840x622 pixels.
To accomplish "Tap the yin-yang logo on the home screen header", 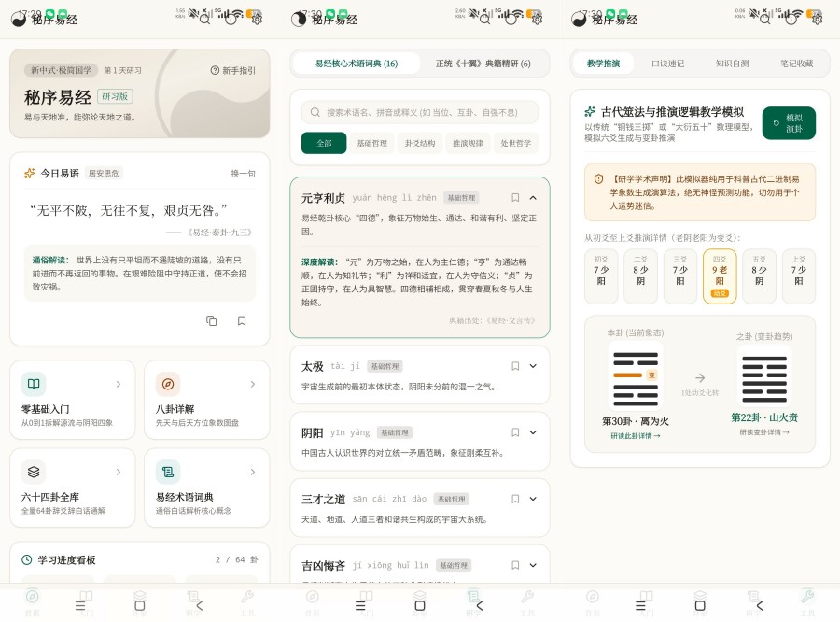I will click(x=19, y=20).
